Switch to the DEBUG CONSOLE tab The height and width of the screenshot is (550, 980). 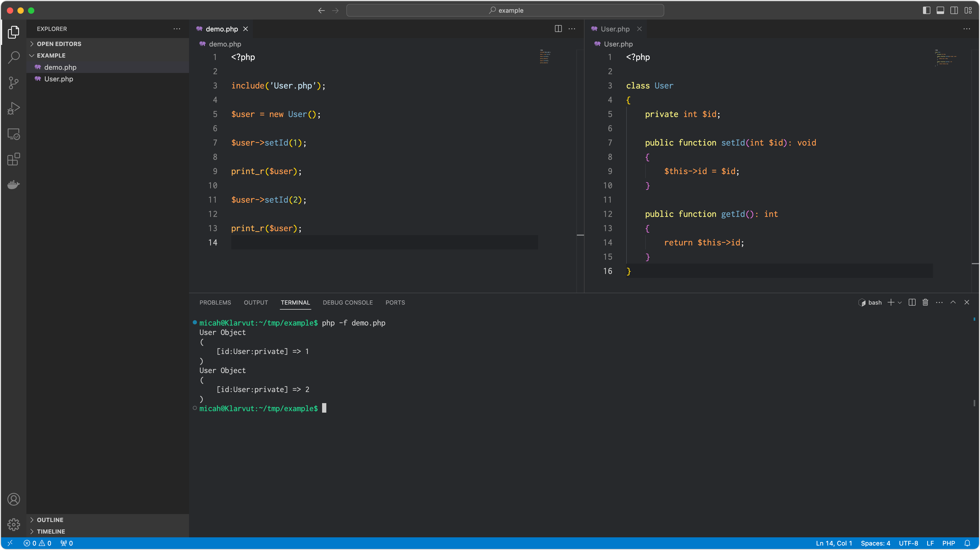347,302
